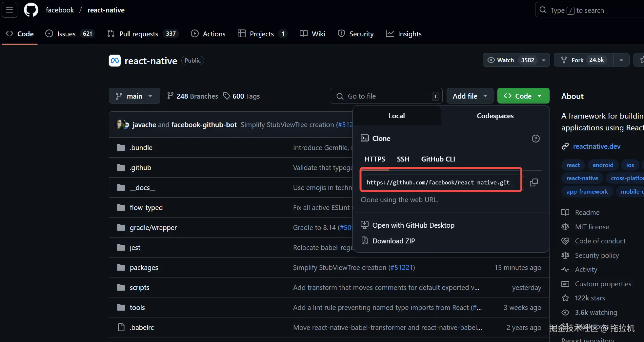644x342 pixels.
Task: Open the Wiki tab
Action: pyautogui.click(x=312, y=34)
